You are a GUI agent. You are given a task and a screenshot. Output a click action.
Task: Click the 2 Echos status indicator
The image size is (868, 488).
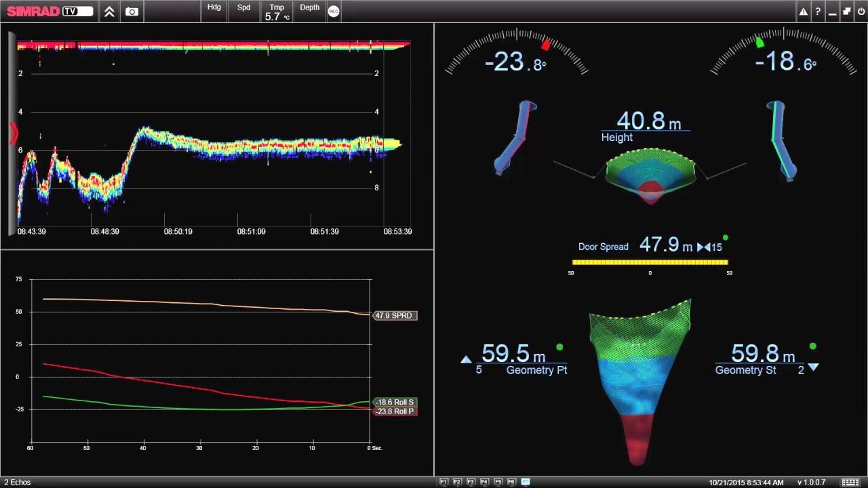[x=18, y=481]
